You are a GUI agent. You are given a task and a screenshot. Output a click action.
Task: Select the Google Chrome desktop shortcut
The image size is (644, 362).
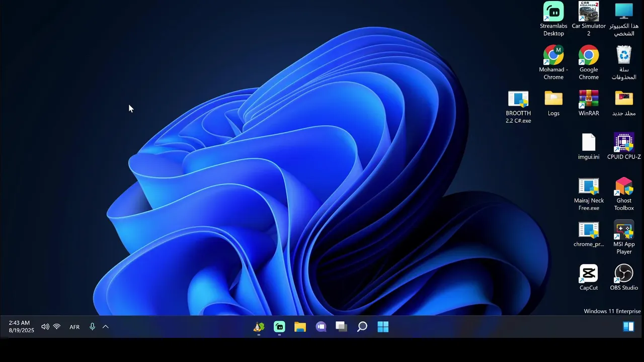coord(589,63)
